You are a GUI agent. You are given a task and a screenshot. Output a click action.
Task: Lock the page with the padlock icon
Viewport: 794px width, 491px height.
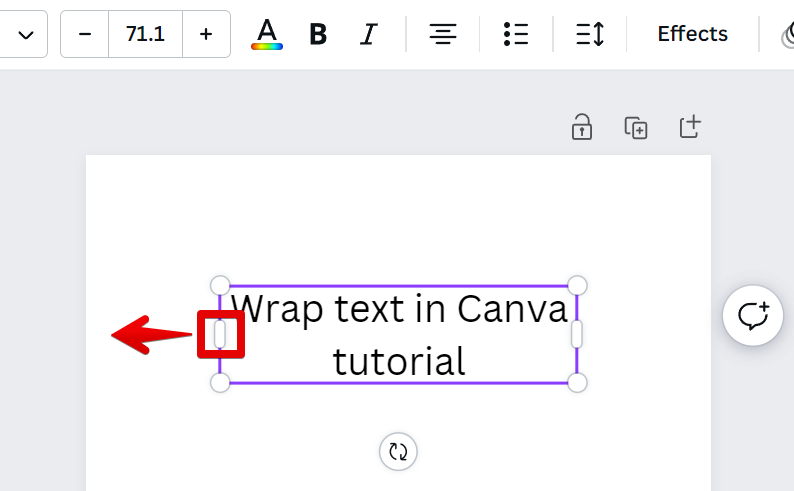tap(582, 127)
